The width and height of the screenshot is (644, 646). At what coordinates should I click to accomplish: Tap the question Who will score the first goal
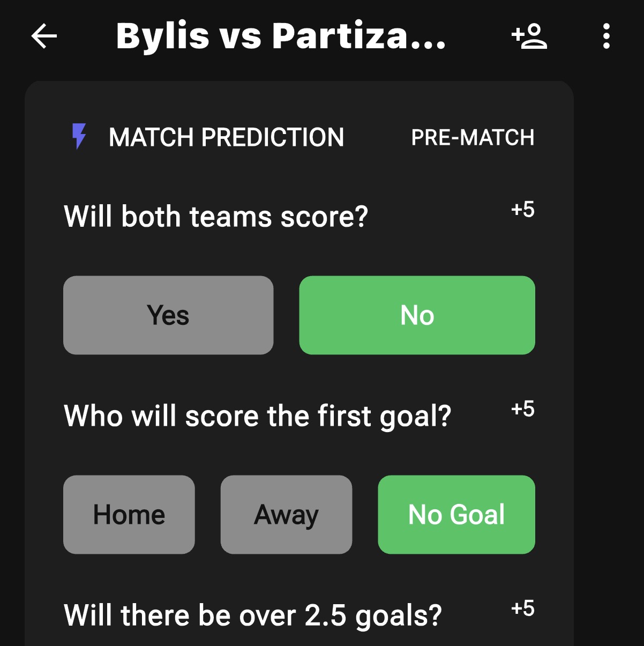pos(258,415)
